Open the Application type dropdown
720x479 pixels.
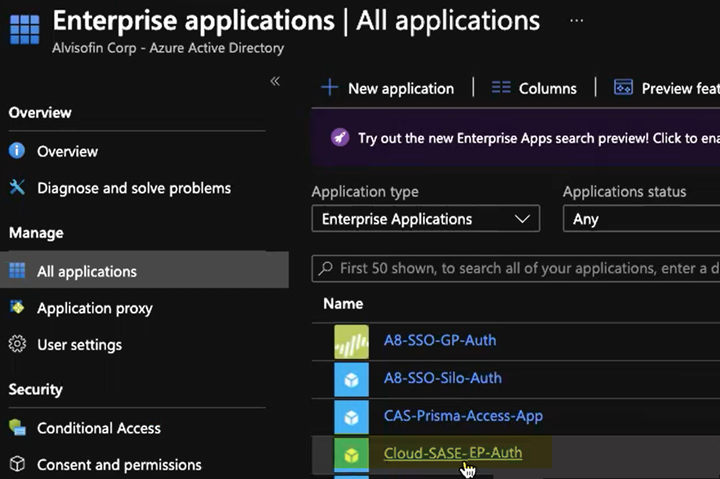tap(425, 219)
